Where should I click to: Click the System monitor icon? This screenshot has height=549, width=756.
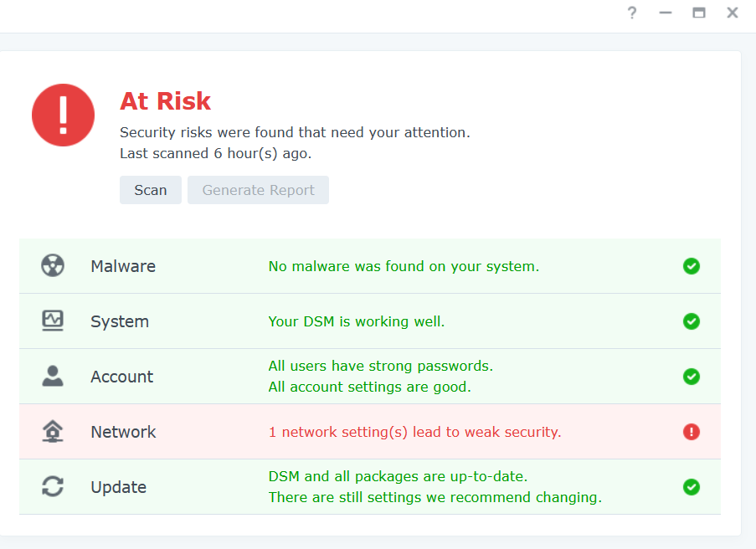pos(53,321)
